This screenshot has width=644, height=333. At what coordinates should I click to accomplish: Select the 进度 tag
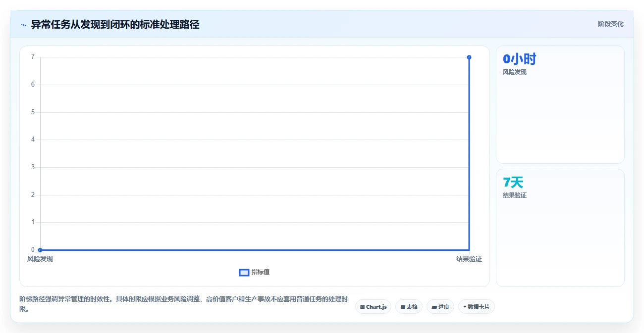pyautogui.click(x=440, y=307)
